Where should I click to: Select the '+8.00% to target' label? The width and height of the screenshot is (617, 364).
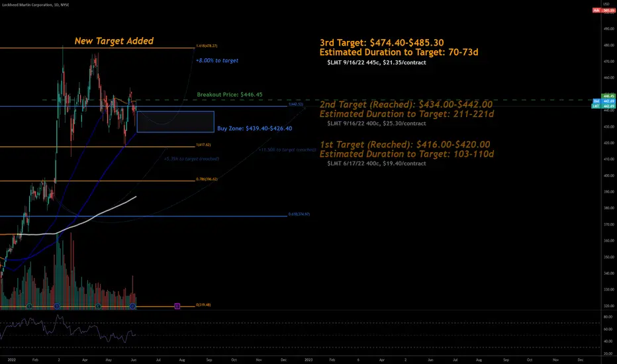217,61
